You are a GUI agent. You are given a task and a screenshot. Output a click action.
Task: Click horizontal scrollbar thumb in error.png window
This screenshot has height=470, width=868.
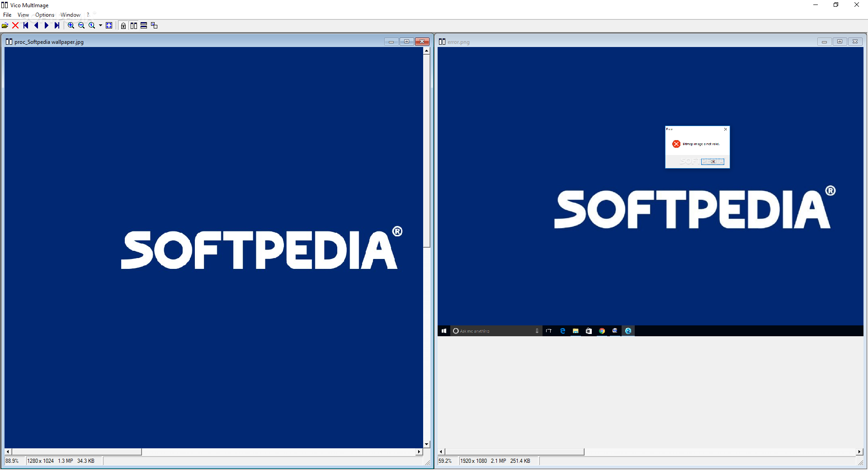pos(514,451)
